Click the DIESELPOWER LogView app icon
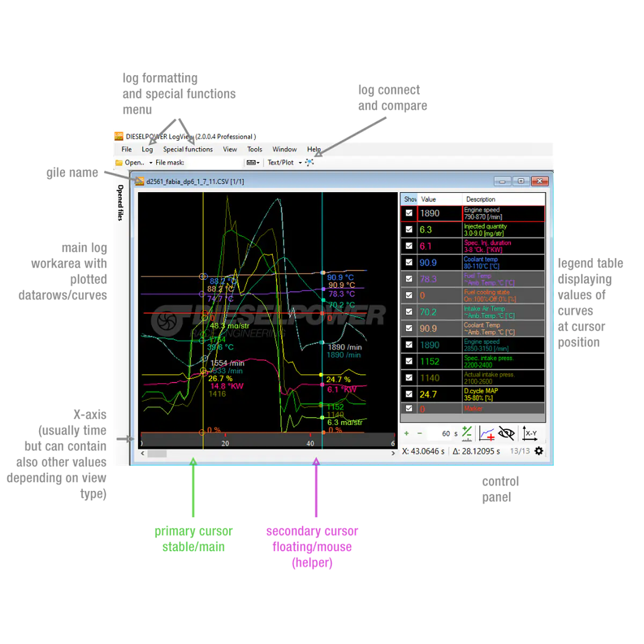The width and height of the screenshot is (644, 644). (x=119, y=136)
